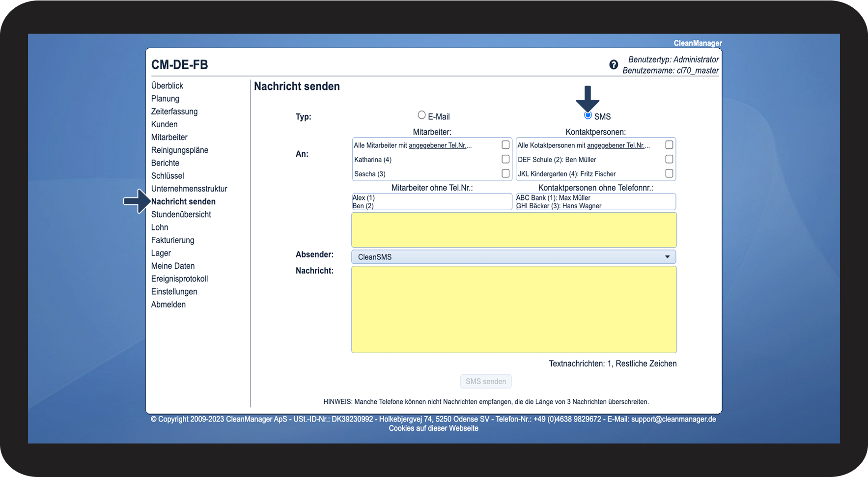This screenshot has width=868, height=477.
Task: Select the SMS radio button
Action: [588, 115]
